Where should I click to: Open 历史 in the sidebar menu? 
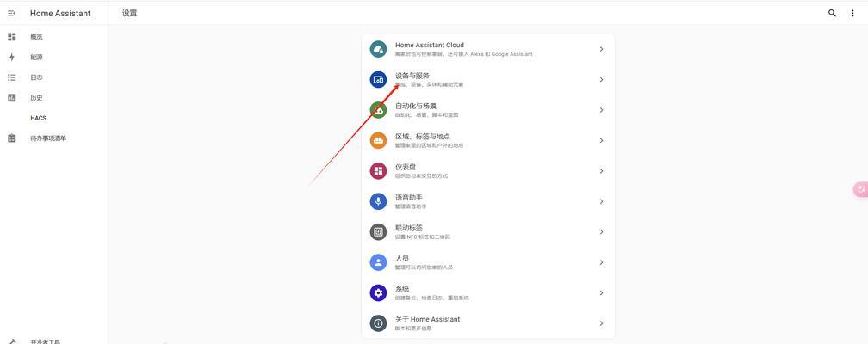pos(36,98)
